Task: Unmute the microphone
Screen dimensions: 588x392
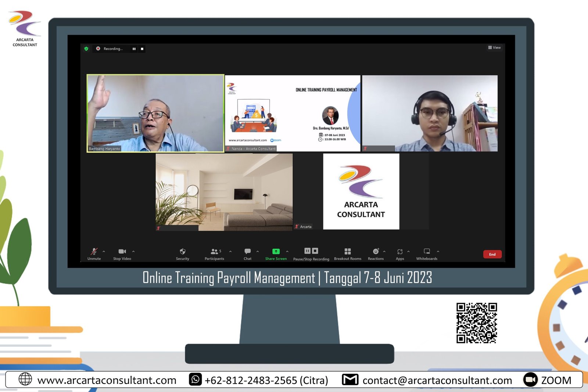Action: 94,252
